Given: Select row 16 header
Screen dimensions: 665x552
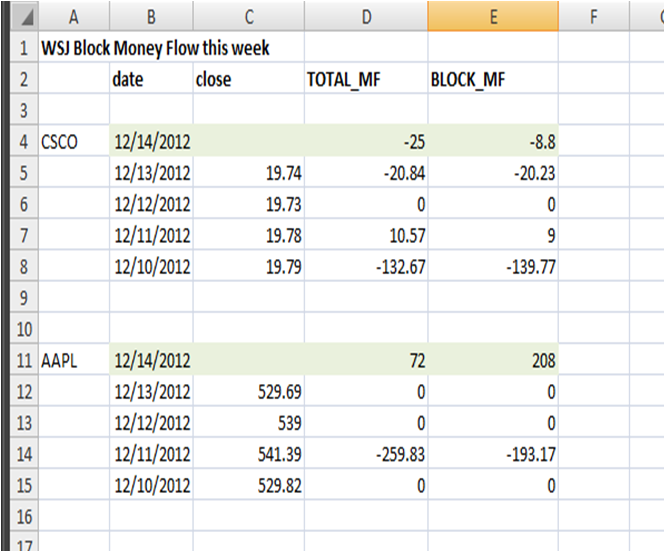Looking at the screenshot, I should (x=24, y=516).
